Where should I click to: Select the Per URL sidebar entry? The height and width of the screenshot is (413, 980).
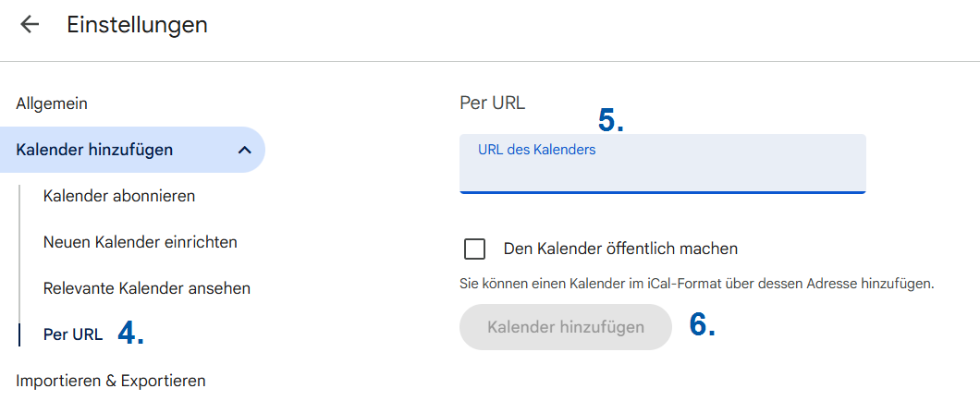pyautogui.click(x=73, y=334)
